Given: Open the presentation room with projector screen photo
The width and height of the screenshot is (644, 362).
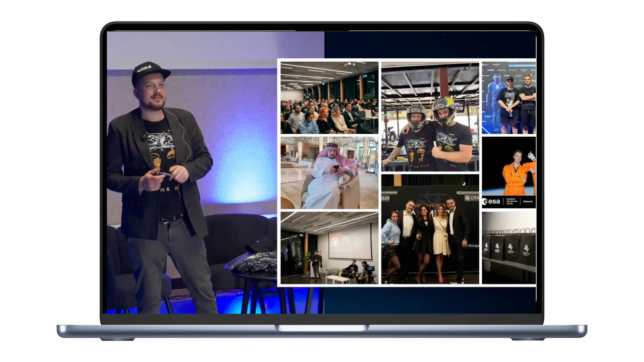Looking at the screenshot, I should 329,248.
